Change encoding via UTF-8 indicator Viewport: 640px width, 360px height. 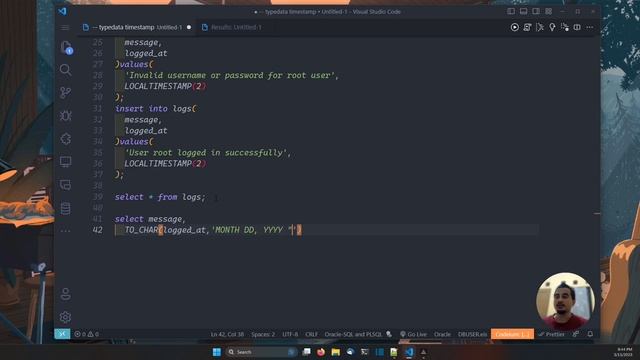click(x=290, y=334)
